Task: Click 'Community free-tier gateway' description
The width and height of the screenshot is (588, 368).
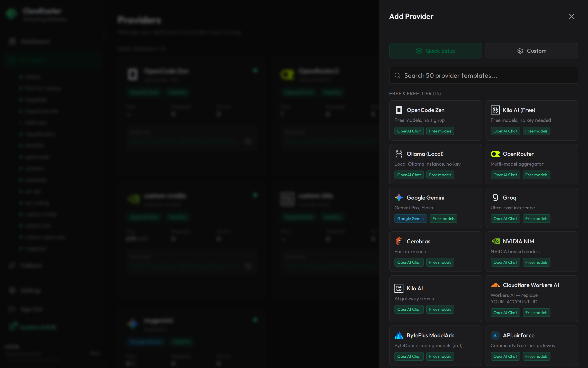Action: (523, 345)
